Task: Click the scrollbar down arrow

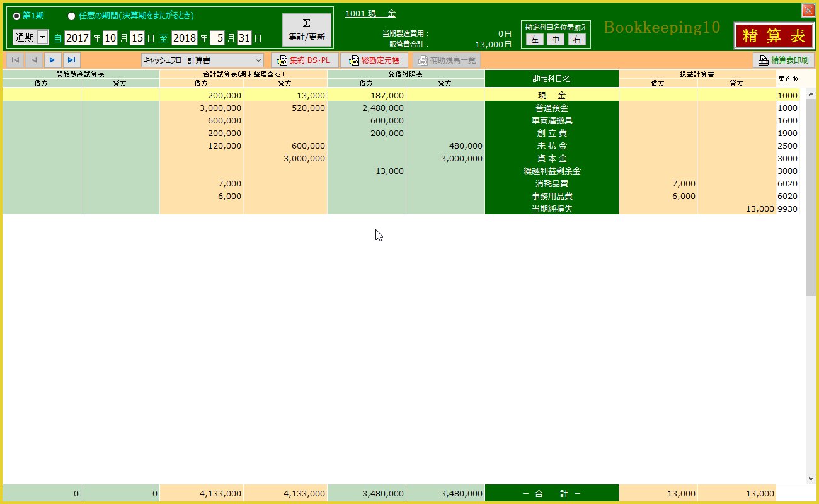Action: pyautogui.click(x=811, y=478)
